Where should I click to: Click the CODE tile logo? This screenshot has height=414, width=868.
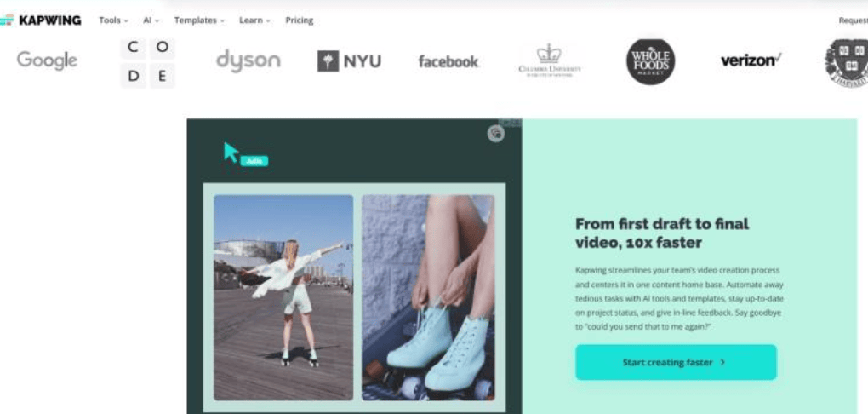coord(148,63)
